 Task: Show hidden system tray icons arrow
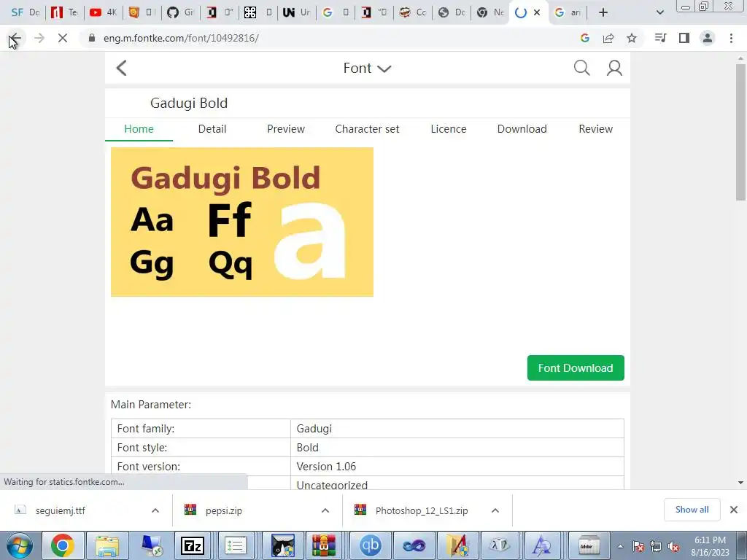tap(620, 546)
